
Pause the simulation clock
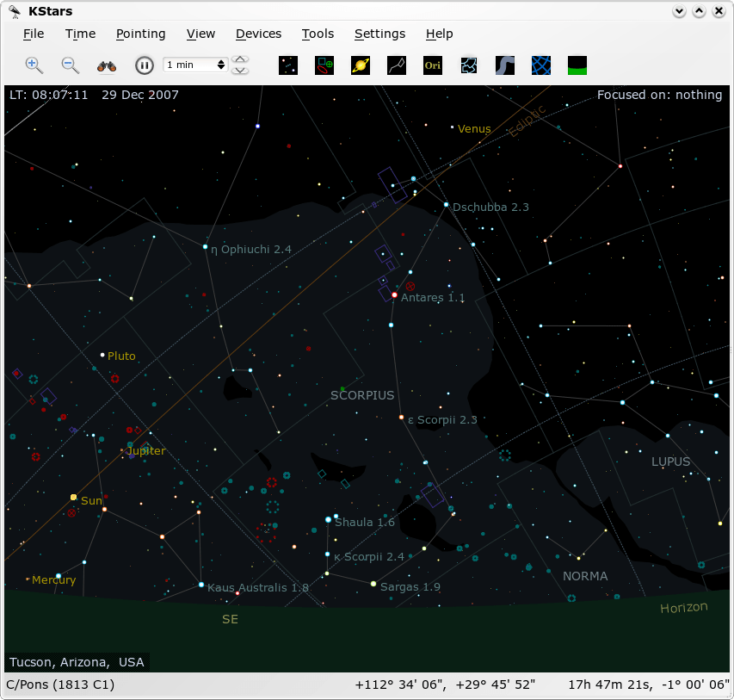144,65
